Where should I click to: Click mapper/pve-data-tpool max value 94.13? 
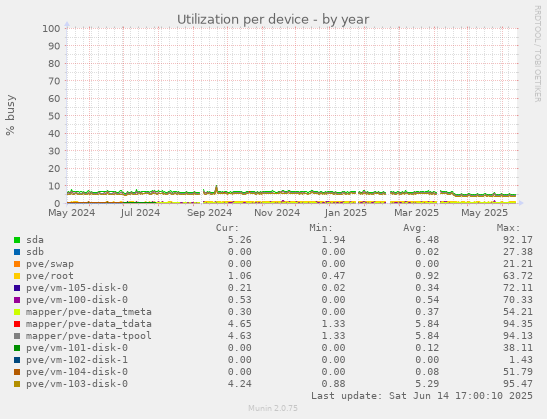point(518,336)
